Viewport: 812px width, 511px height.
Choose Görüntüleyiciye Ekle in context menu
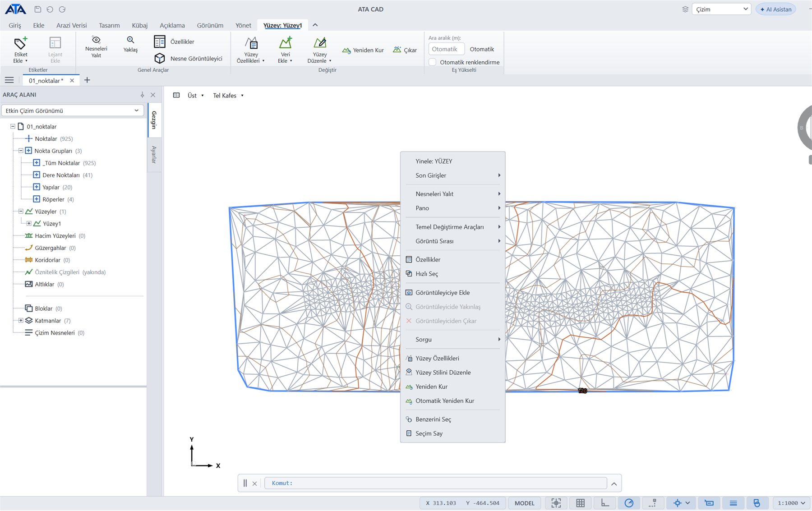click(x=453, y=292)
